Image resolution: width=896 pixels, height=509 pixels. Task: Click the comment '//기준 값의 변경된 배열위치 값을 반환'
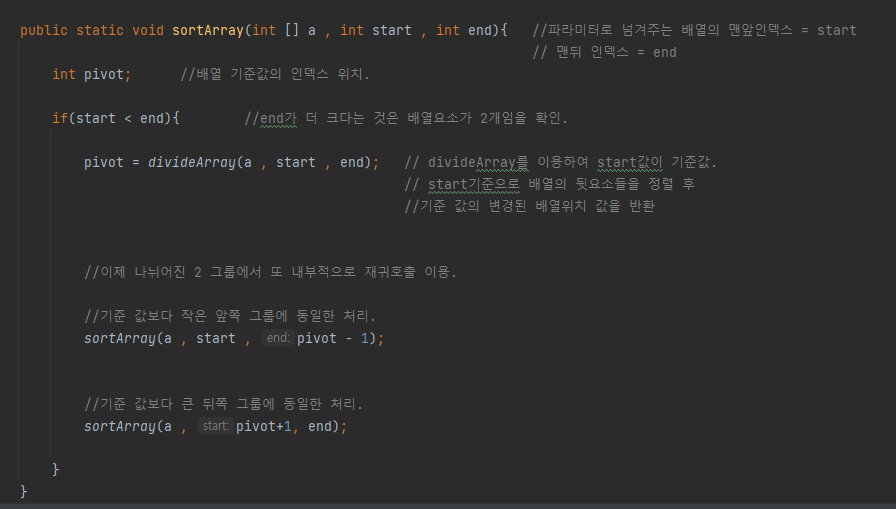(529, 206)
